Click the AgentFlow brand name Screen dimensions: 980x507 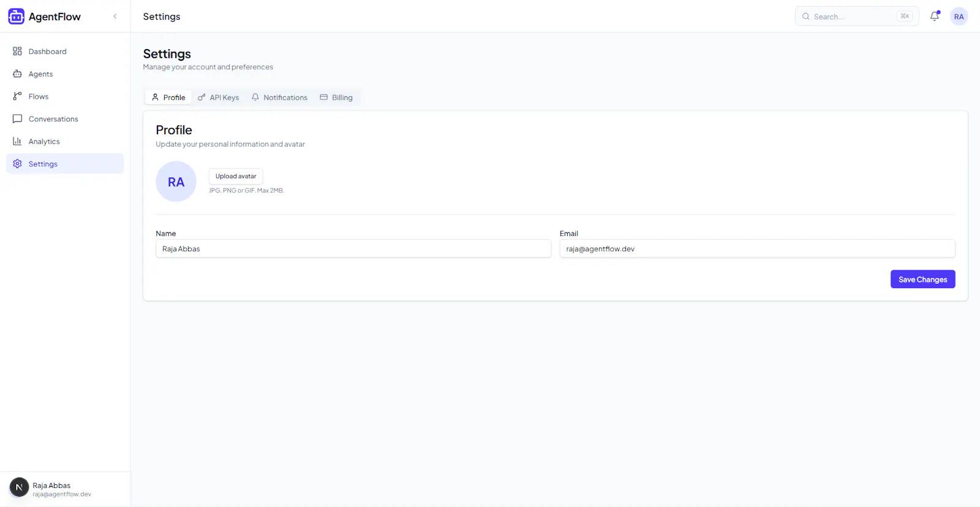pyautogui.click(x=55, y=17)
